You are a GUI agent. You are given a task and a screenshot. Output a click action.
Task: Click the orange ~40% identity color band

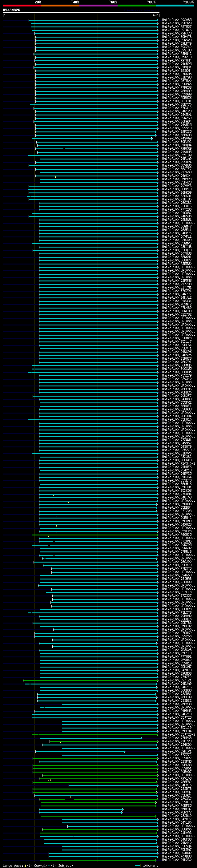pos(60,6)
